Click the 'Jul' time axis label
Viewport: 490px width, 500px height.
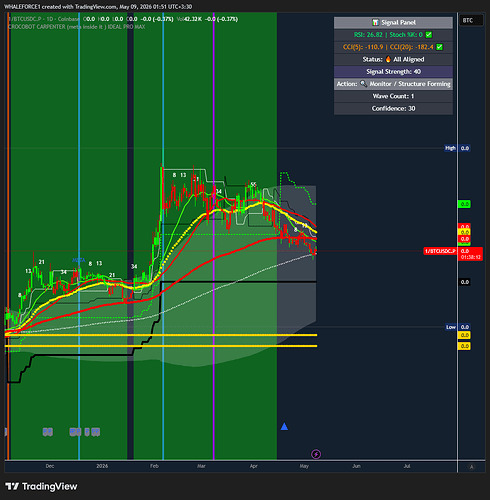407,466
